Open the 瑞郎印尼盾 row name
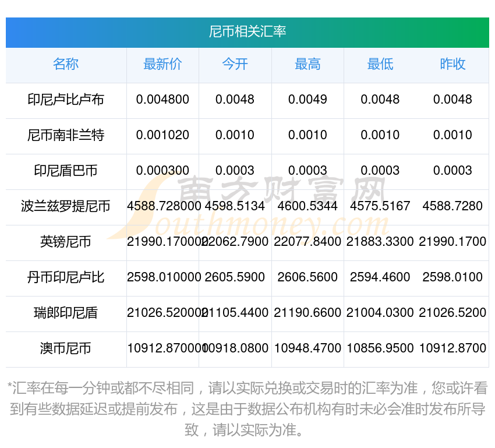This screenshot has height=448, width=495. (66, 313)
